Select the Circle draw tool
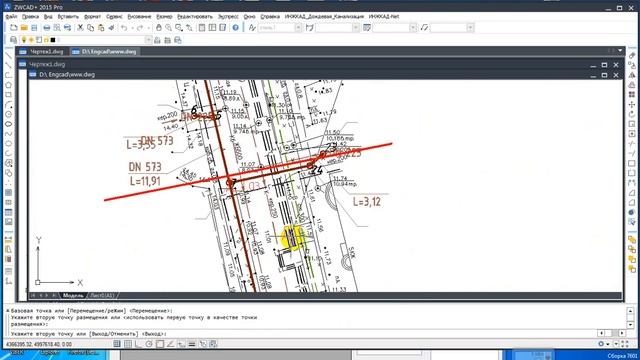640x360 pixels. click(8, 114)
